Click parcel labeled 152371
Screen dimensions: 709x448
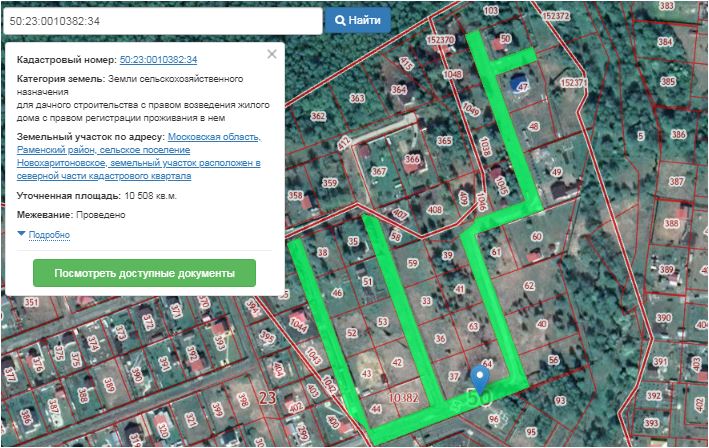point(573,84)
